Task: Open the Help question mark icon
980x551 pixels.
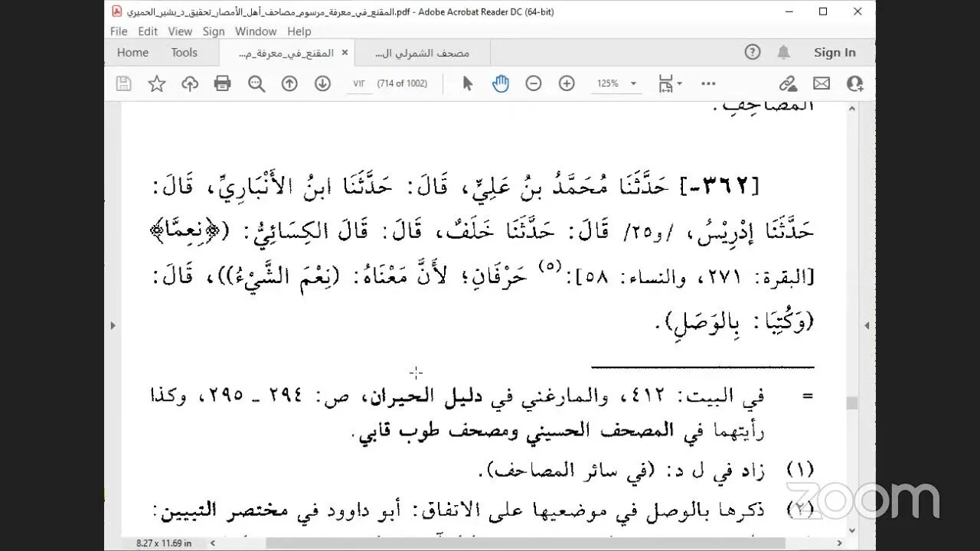Action: (753, 52)
